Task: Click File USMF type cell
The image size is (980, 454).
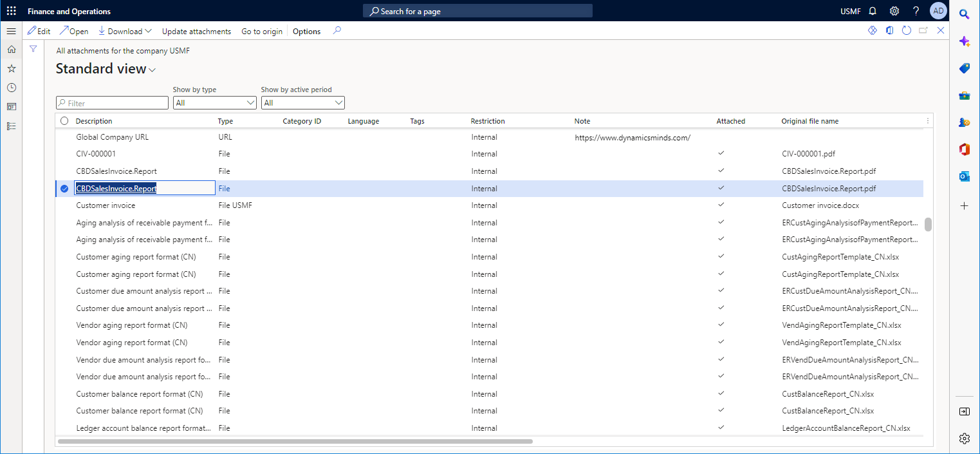Action: point(236,205)
